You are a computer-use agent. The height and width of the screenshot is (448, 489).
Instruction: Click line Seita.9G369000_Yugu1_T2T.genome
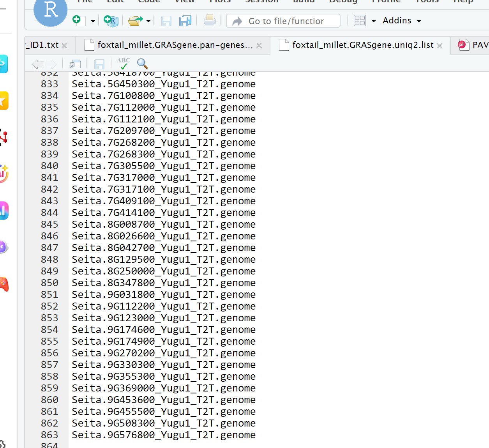[x=164, y=388]
